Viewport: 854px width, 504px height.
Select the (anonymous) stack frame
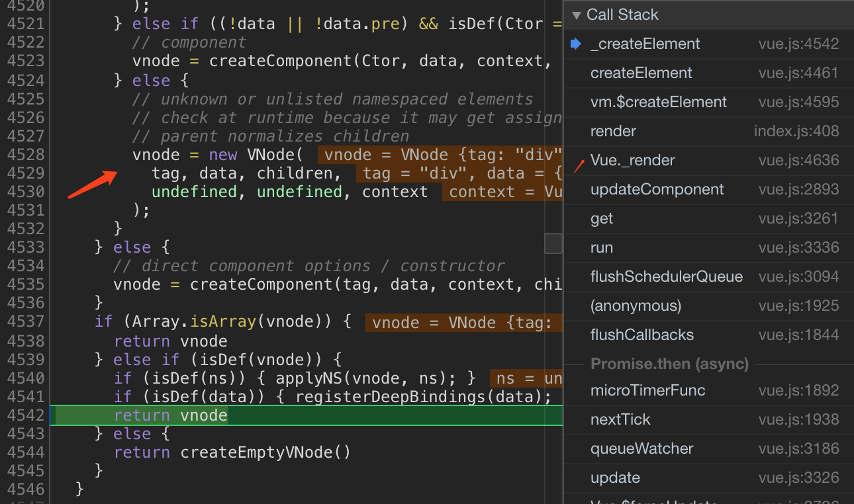(x=708, y=306)
